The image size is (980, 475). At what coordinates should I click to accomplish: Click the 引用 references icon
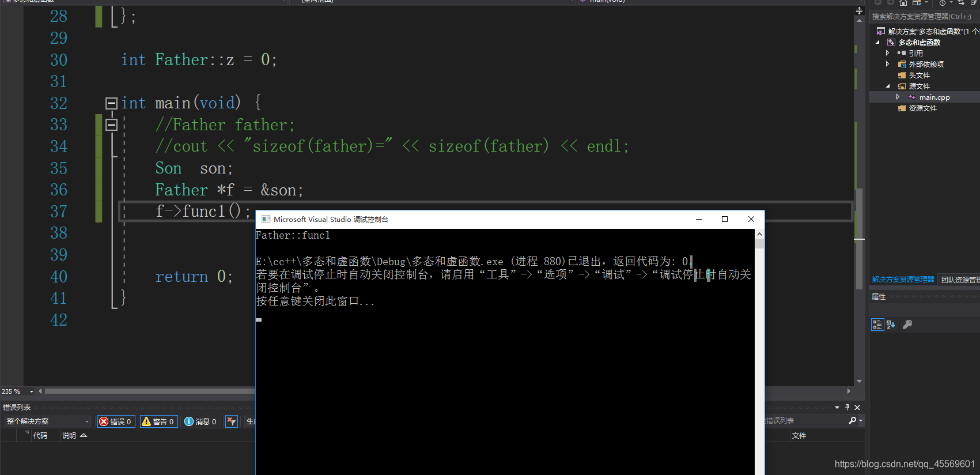pyautogui.click(x=902, y=53)
